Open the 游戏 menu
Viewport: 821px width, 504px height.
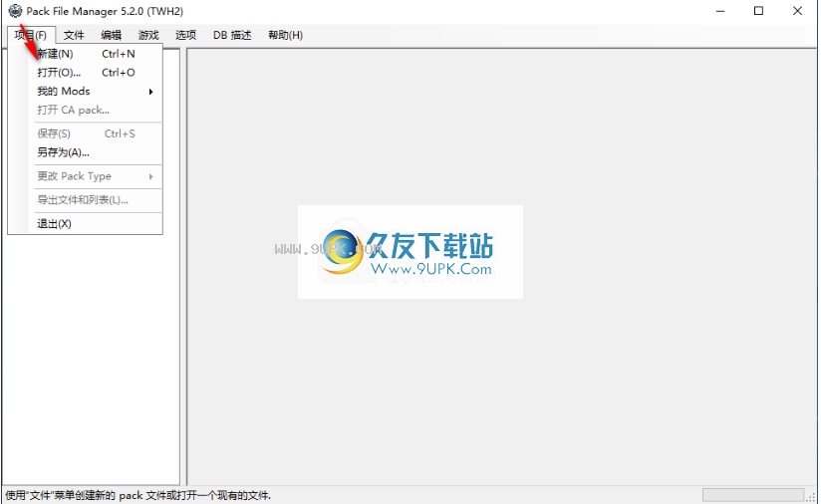click(148, 35)
